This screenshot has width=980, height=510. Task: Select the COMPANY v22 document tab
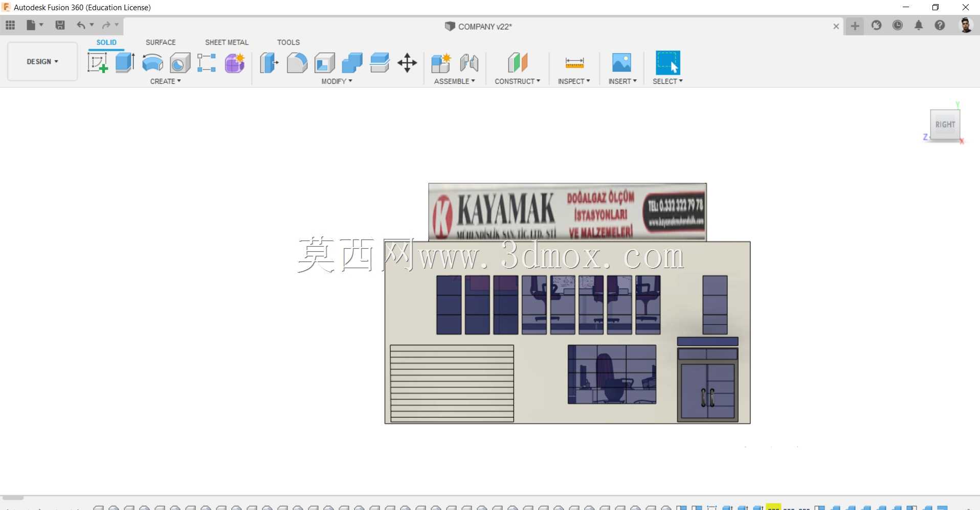pyautogui.click(x=478, y=26)
